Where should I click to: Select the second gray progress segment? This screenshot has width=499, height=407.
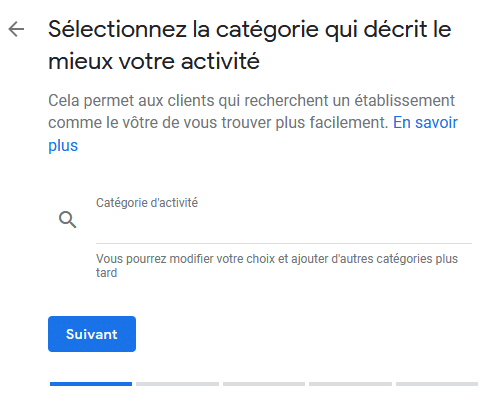(x=177, y=384)
